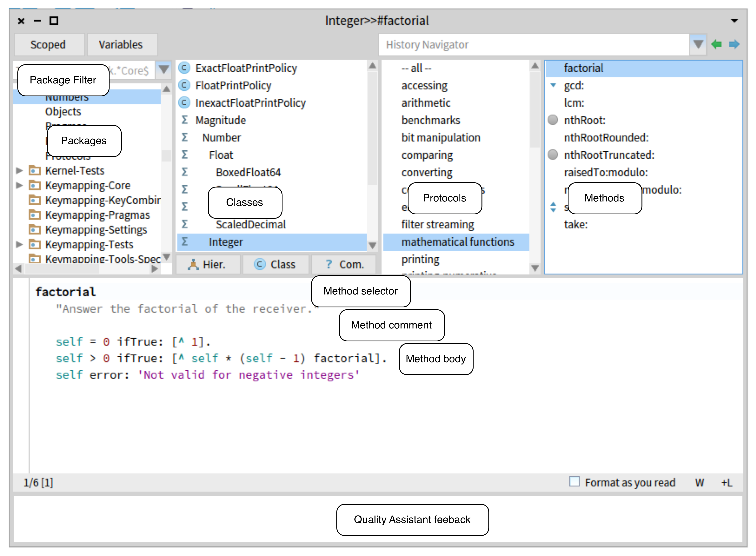Expand the Keymapping-Core package
The image size is (756, 556).
pyautogui.click(x=19, y=185)
